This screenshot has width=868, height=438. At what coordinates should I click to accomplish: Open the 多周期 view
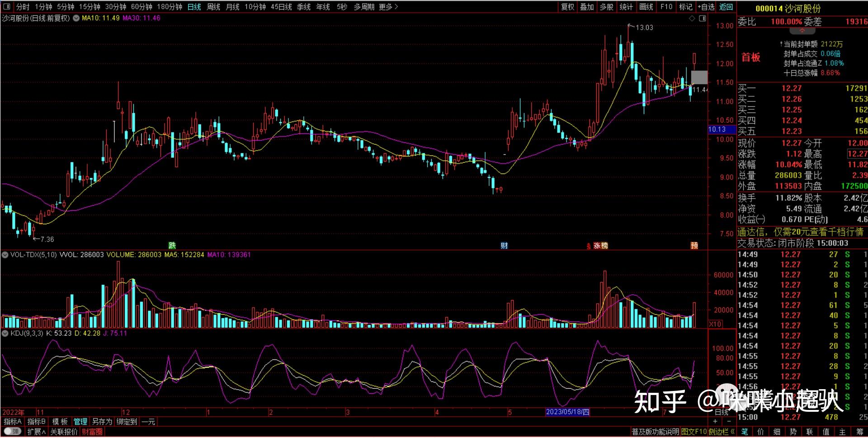pos(364,7)
